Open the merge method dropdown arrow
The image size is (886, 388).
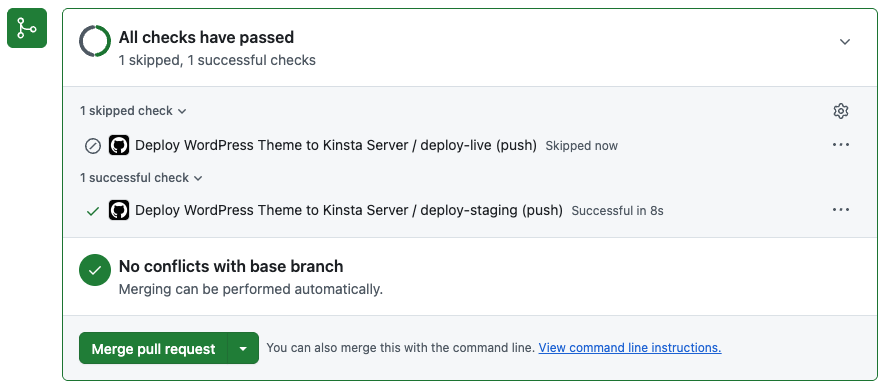click(x=243, y=348)
